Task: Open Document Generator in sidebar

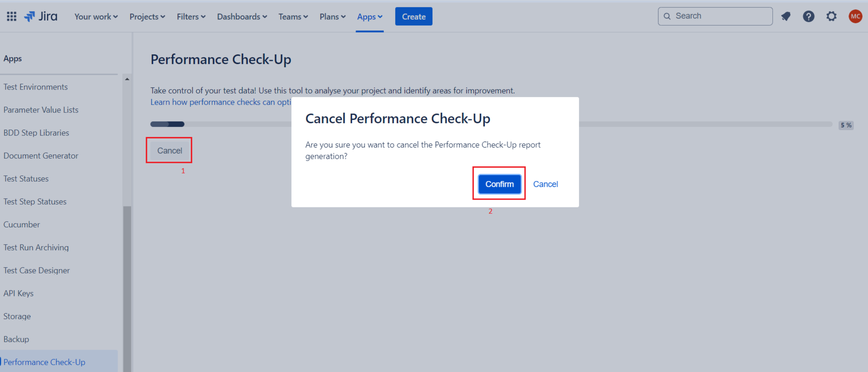Action: pyautogui.click(x=41, y=155)
